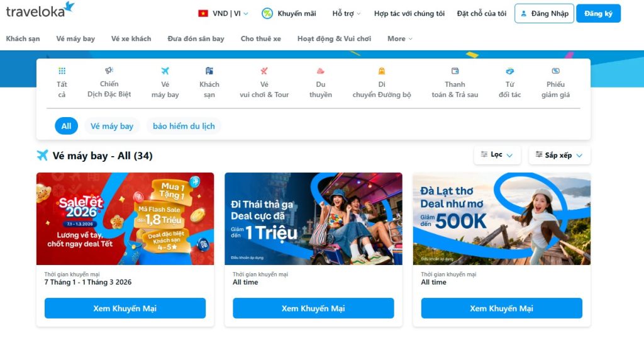Select the Di chuyển Đường bộ icon
This screenshot has width=644, height=340.
pos(382,71)
